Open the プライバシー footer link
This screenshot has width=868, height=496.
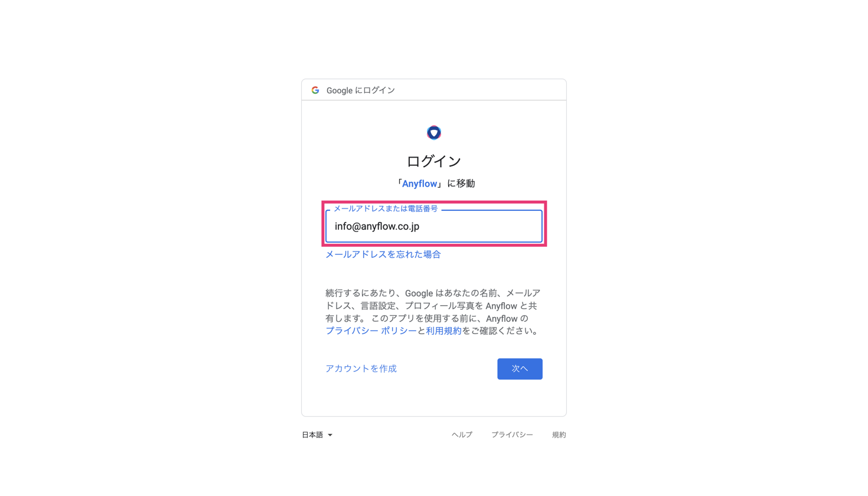pos(512,435)
